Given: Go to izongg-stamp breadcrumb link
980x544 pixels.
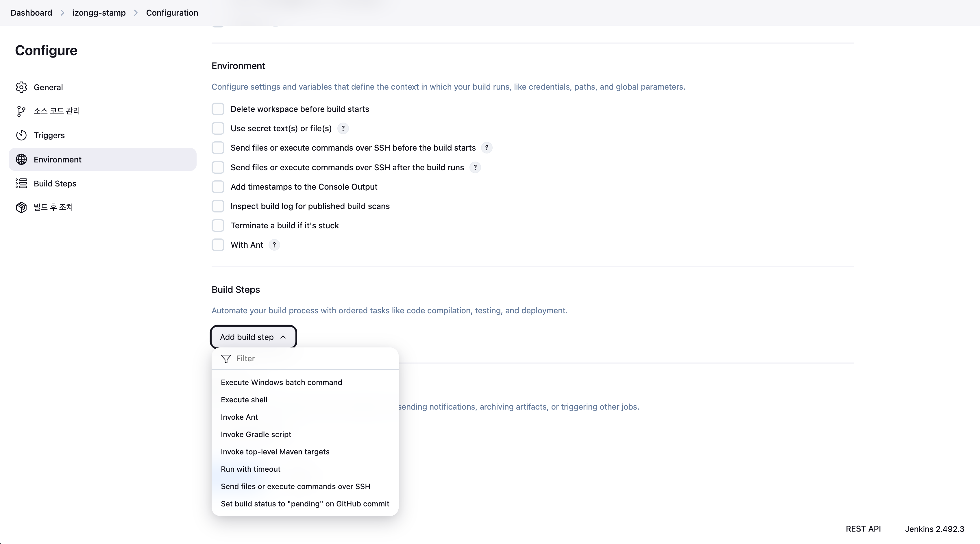Looking at the screenshot, I should pyautogui.click(x=99, y=13).
